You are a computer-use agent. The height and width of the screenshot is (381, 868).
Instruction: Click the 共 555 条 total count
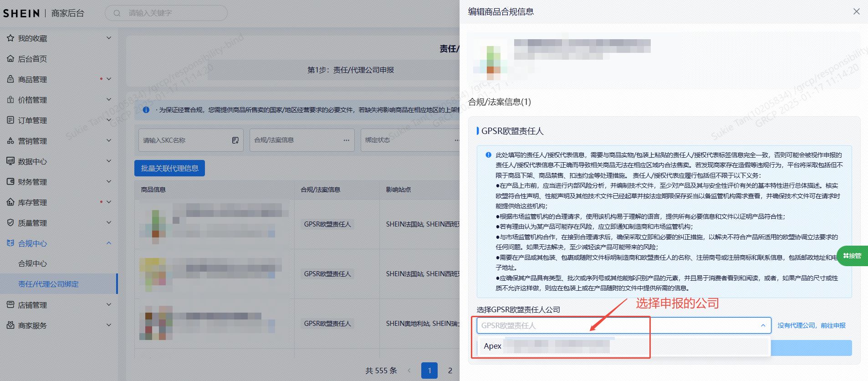(381, 371)
